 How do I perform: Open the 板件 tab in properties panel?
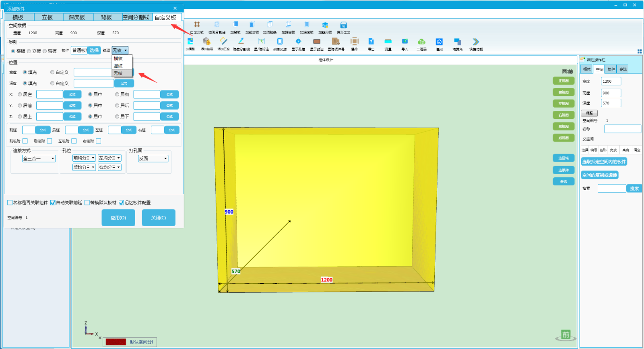coord(611,69)
